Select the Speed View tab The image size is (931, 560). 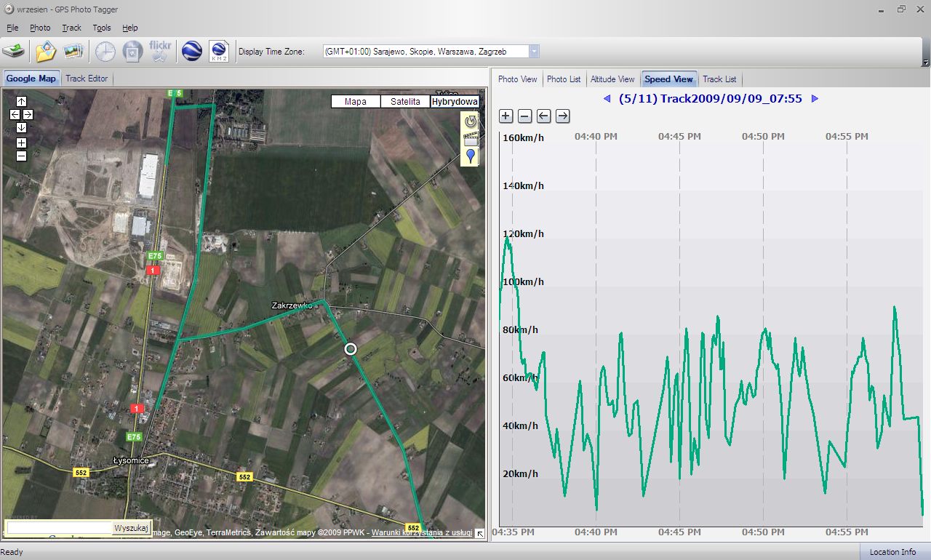coord(668,79)
